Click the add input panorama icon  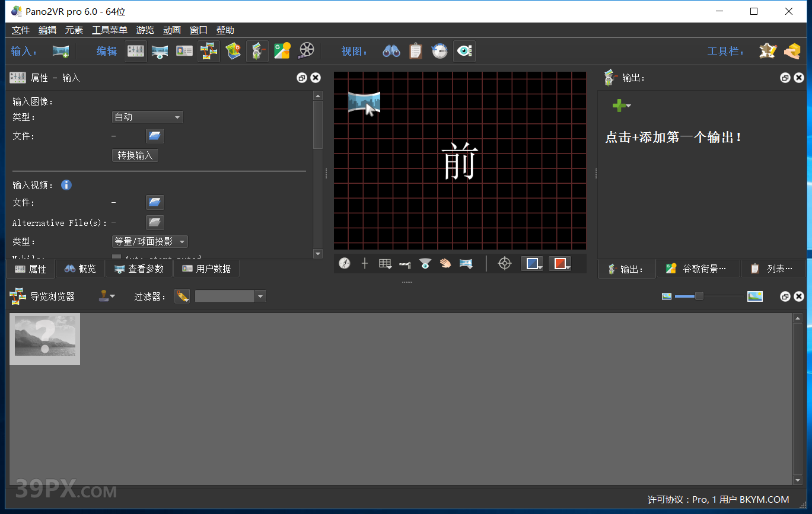(x=60, y=52)
